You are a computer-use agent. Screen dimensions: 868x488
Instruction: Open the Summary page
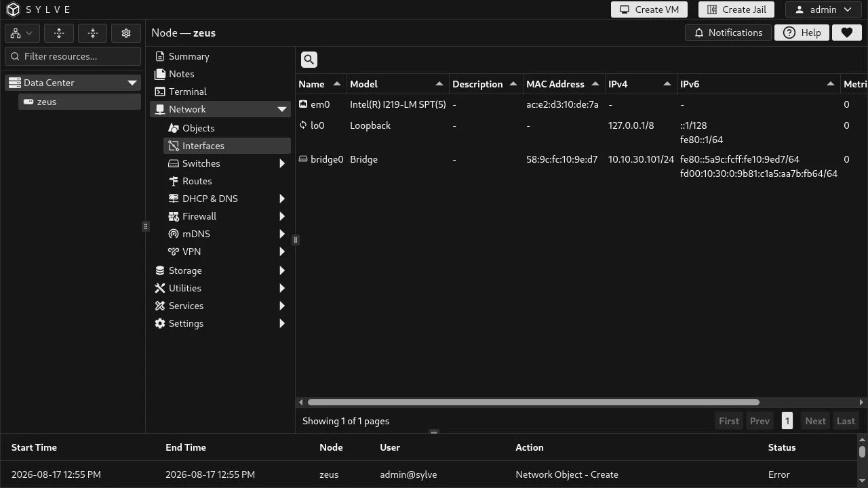click(x=220, y=56)
